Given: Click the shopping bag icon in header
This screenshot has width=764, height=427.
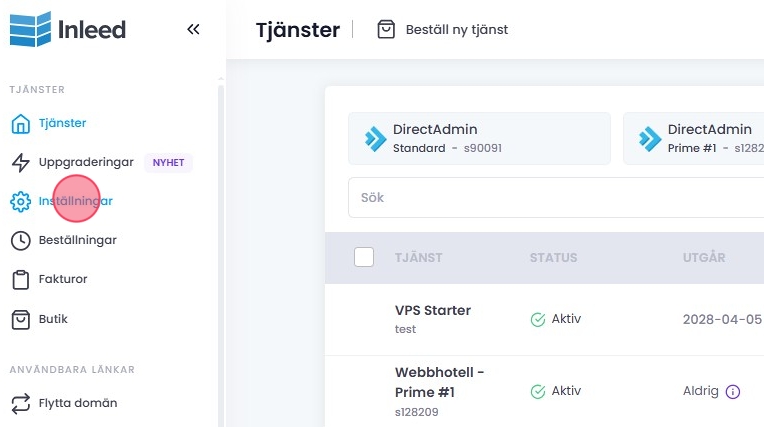Looking at the screenshot, I should 386,30.
